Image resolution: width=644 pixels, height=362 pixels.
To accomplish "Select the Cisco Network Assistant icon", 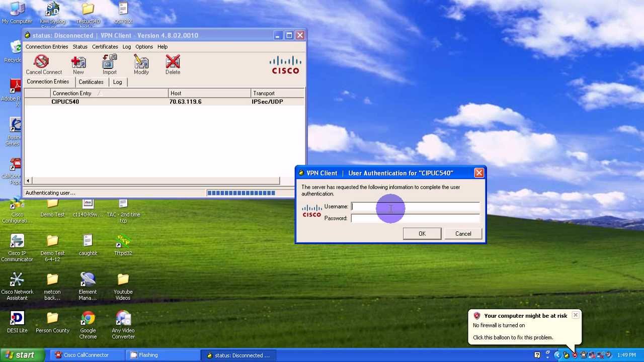I will coord(17,287).
